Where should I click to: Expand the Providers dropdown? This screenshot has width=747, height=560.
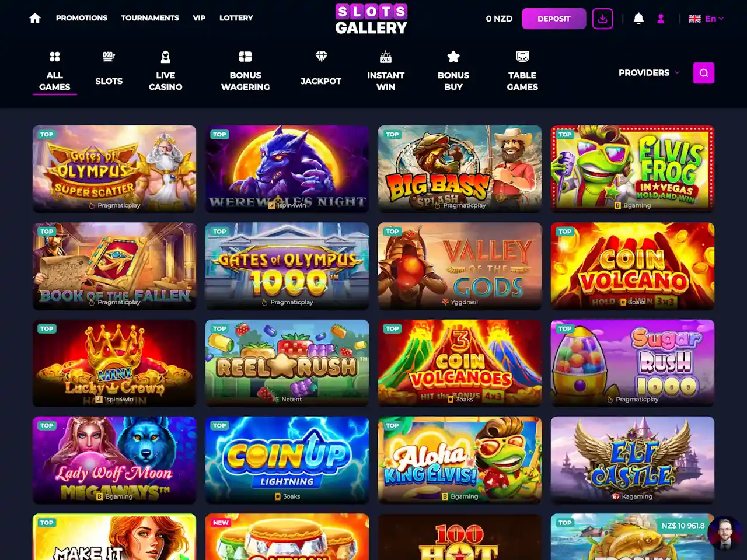pos(648,72)
